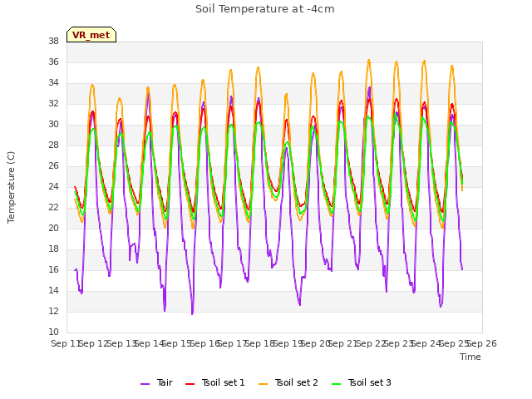Click the y-axis label 18
The height and width of the screenshot is (399, 532).
[x=53, y=249]
